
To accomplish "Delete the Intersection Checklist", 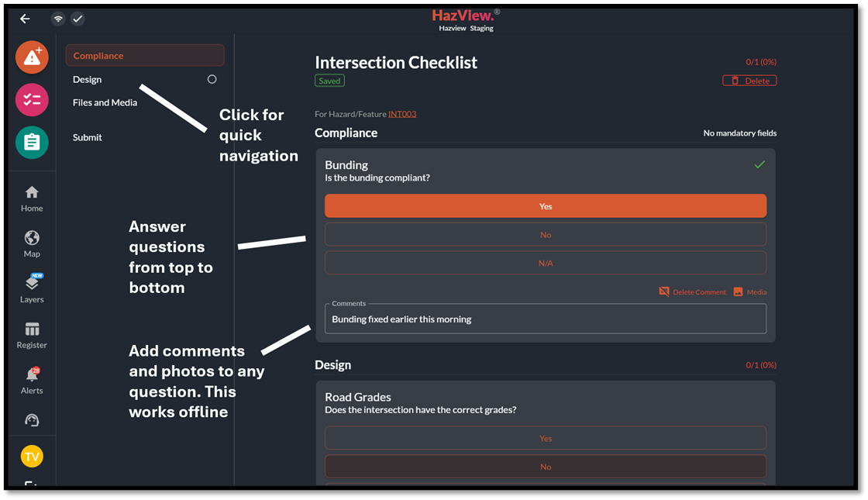I will point(749,81).
